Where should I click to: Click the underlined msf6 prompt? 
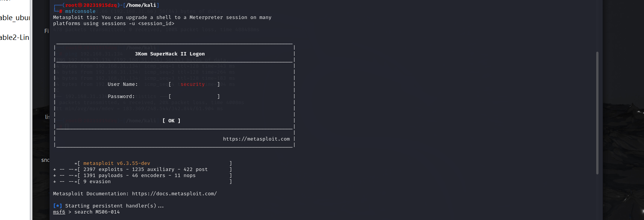tap(59, 212)
